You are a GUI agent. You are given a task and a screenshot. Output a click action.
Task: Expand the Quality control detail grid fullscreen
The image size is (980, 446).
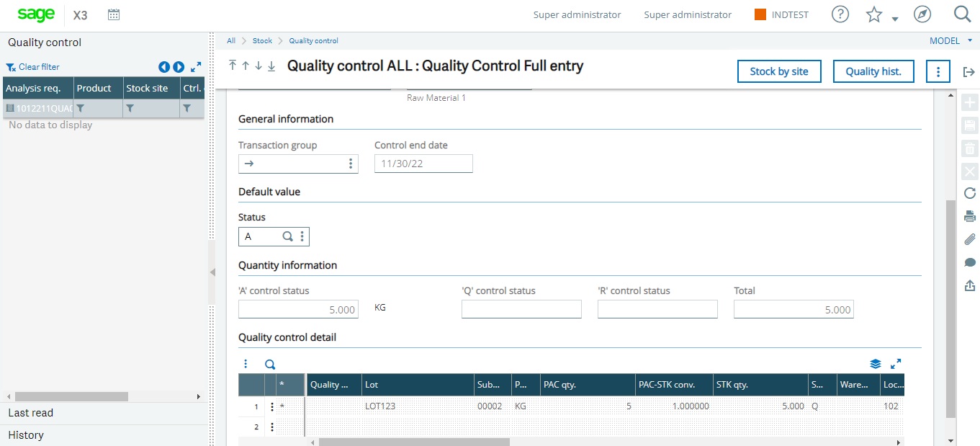pos(896,364)
